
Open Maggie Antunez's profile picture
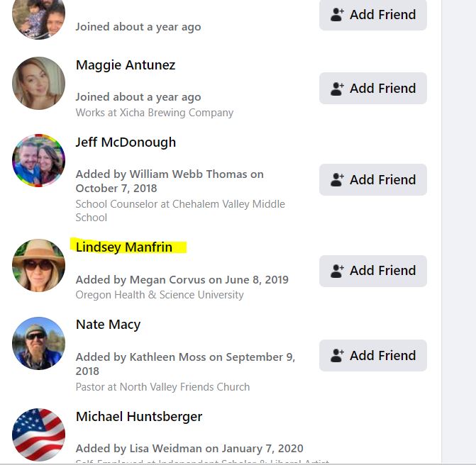pyautogui.click(x=38, y=83)
